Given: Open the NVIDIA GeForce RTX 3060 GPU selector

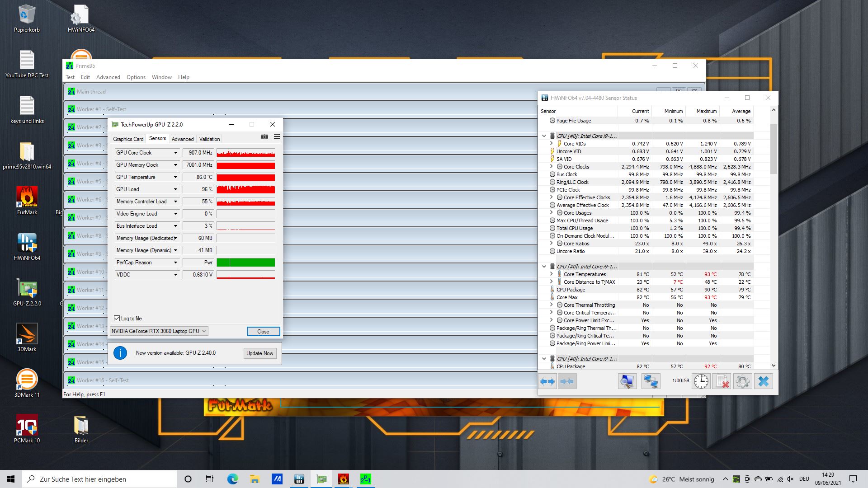Looking at the screenshot, I should pos(159,331).
